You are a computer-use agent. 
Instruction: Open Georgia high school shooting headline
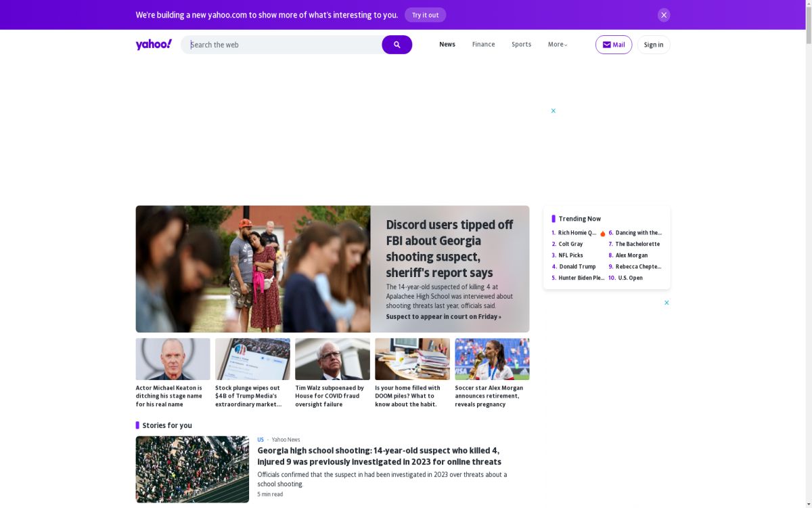[x=379, y=456]
